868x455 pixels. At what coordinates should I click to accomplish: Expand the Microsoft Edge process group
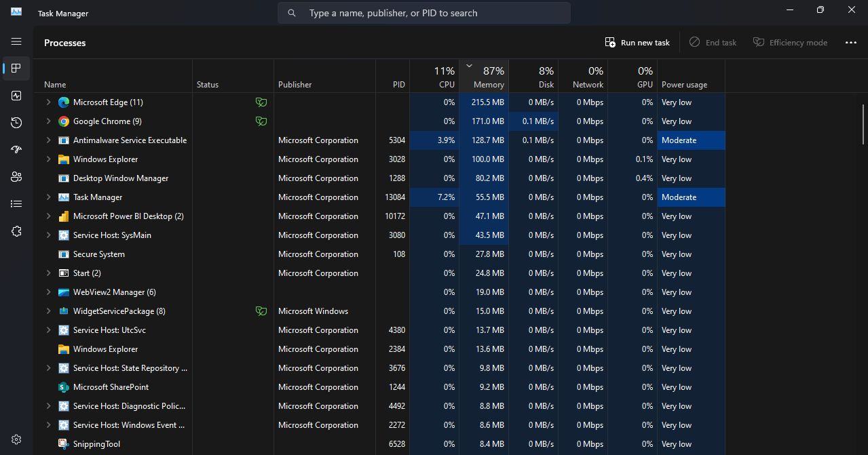pyautogui.click(x=48, y=102)
